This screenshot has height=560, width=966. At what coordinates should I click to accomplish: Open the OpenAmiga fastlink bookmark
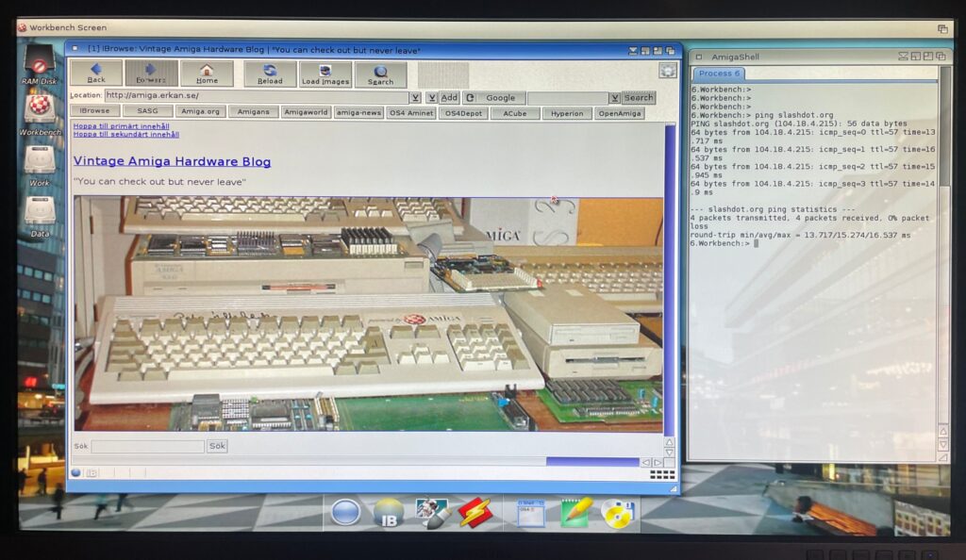[620, 113]
